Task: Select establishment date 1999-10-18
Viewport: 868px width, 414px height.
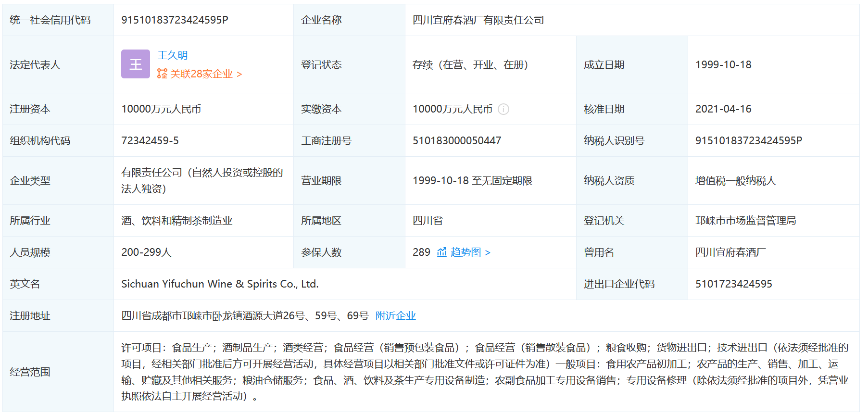Action: click(x=723, y=65)
